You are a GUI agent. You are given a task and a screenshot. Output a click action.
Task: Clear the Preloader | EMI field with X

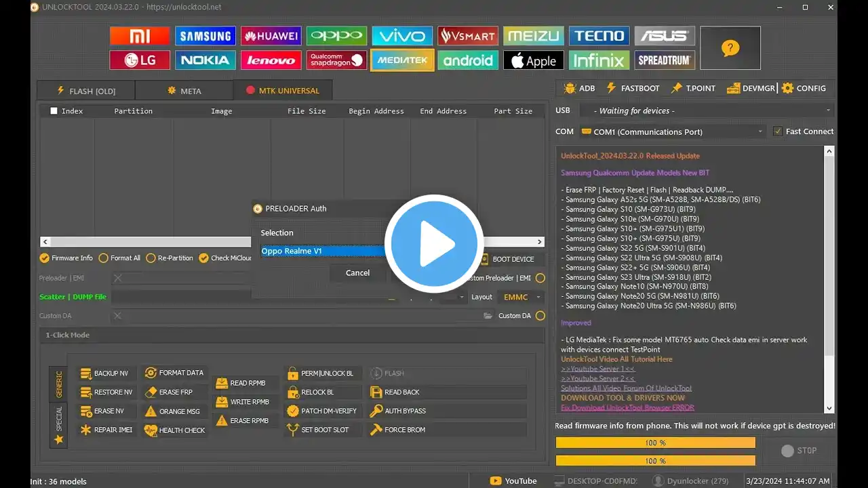click(x=117, y=278)
